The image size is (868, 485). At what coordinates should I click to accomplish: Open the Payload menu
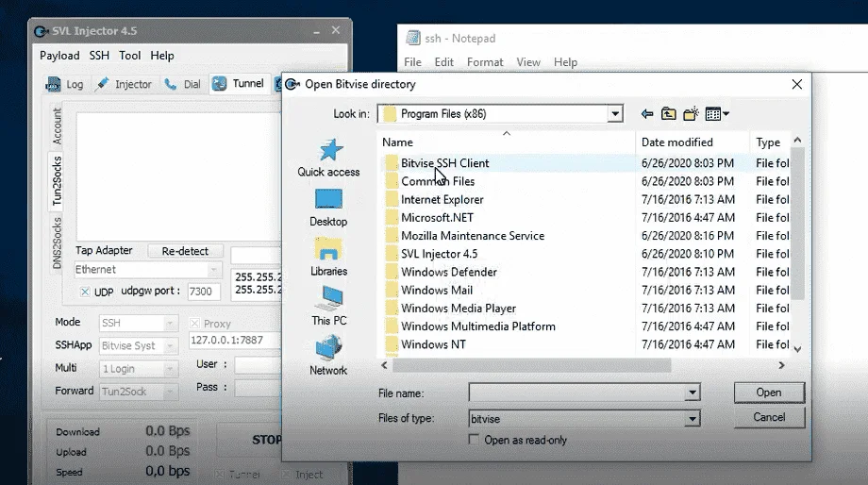point(59,56)
